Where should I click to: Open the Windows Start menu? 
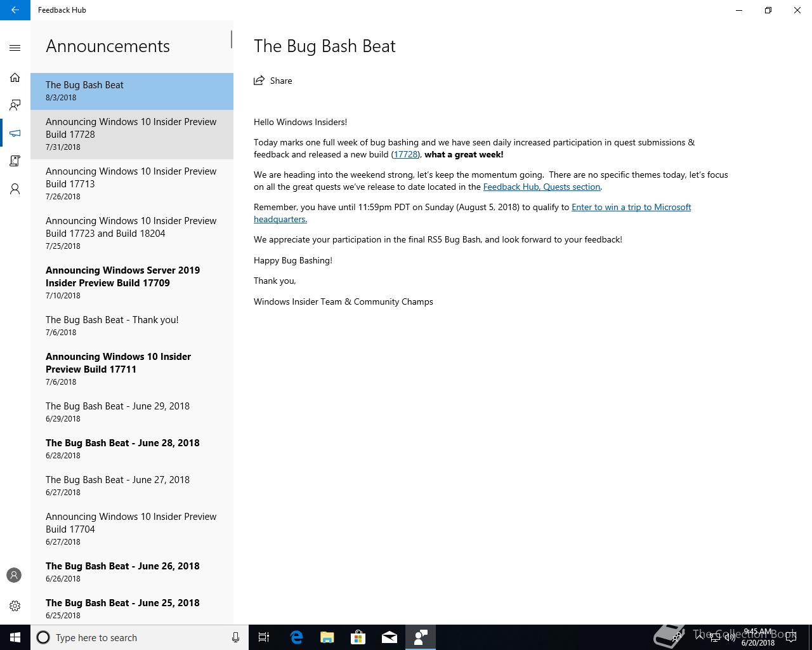(15, 637)
